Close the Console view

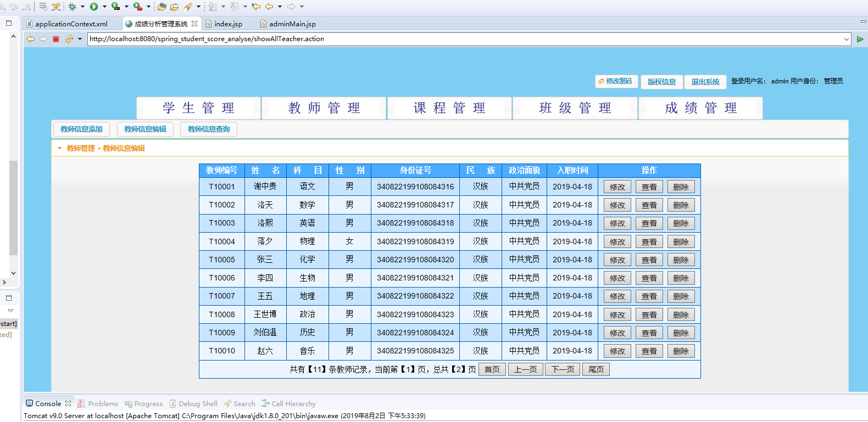[68, 403]
